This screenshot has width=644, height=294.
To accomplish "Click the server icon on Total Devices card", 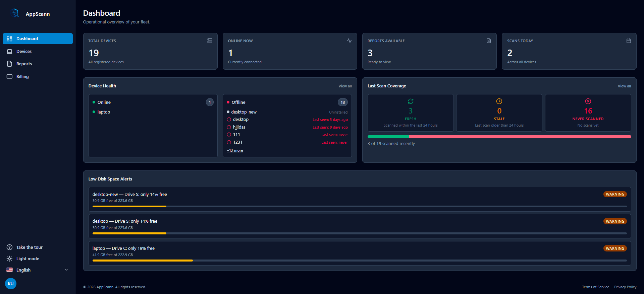I will 210,41.
